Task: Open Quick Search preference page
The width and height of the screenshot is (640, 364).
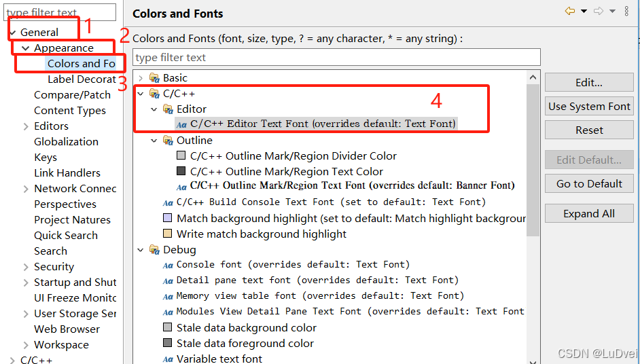Action: click(66, 236)
